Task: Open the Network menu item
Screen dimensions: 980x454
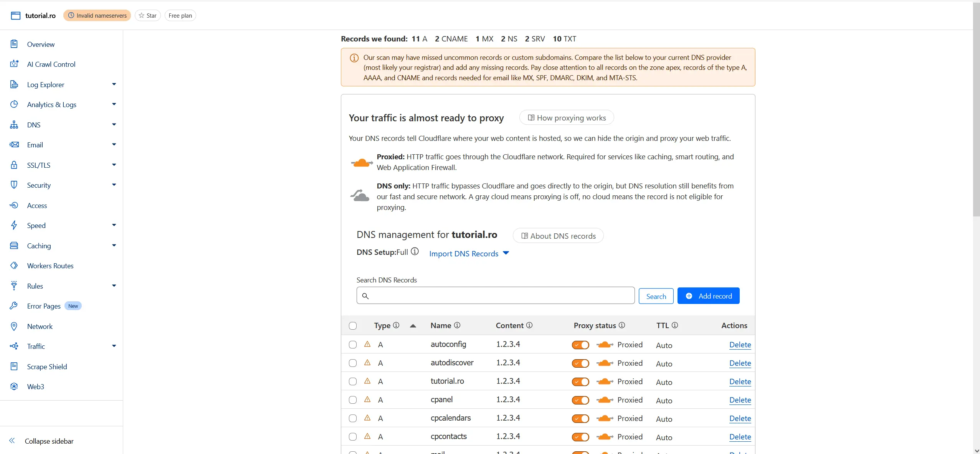Action: pyautogui.click(x=40, y=326)
